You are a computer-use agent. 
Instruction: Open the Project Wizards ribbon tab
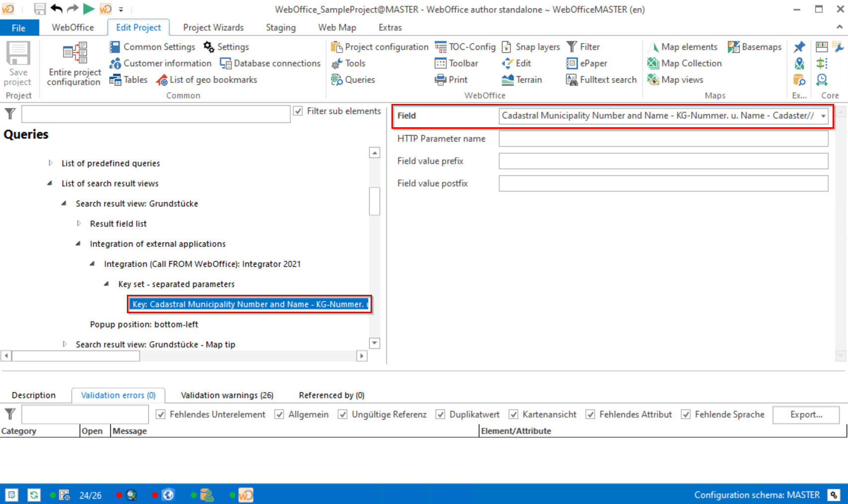tap(213, 27)
